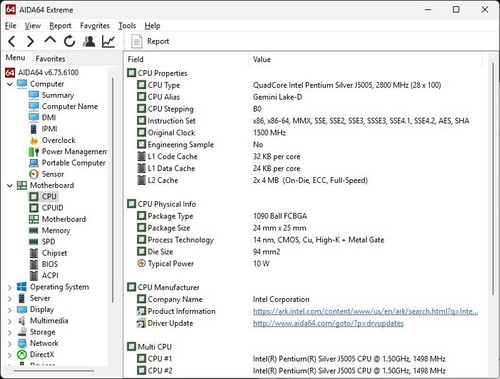
Task: Open the graph chart toolbar icon
Action: (x=108, y=41)
